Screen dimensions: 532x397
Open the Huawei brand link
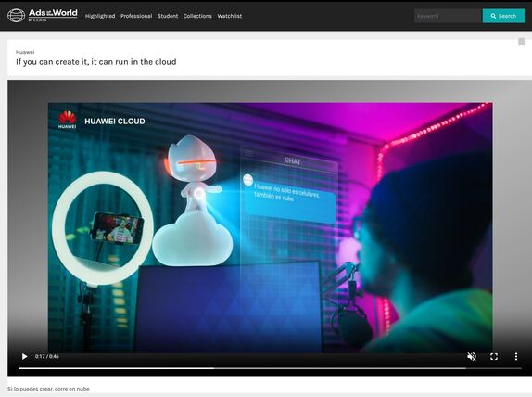point(25,52)
